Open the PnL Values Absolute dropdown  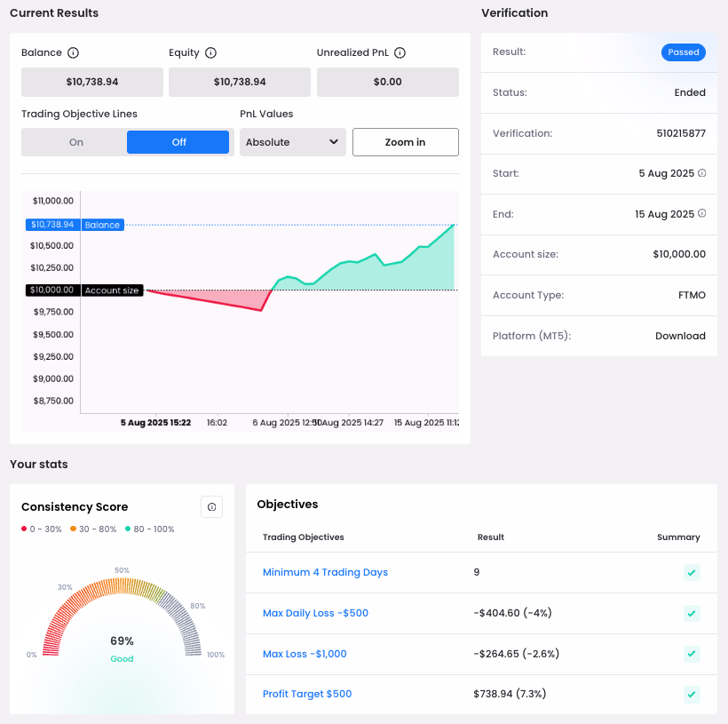(x=292, y=142)
